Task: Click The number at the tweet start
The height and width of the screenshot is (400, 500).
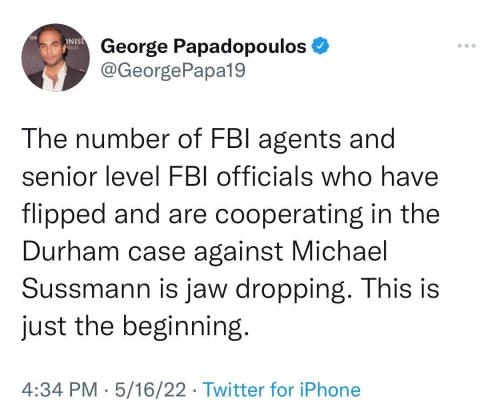Action: (96, 139)
